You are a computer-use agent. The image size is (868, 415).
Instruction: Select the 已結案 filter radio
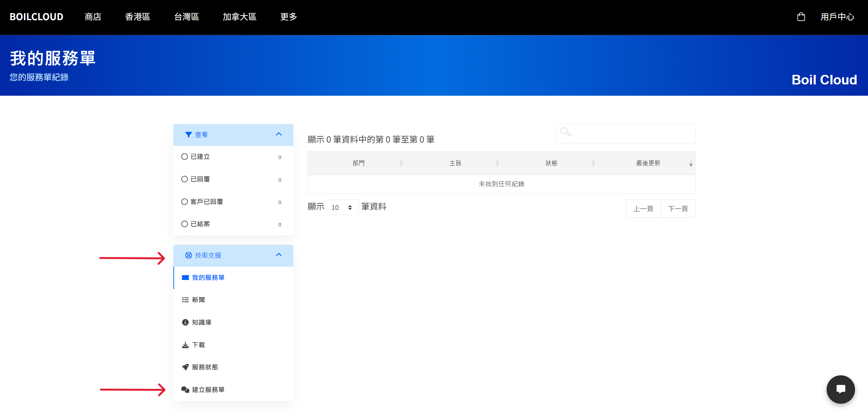click(x=184, y=224)
